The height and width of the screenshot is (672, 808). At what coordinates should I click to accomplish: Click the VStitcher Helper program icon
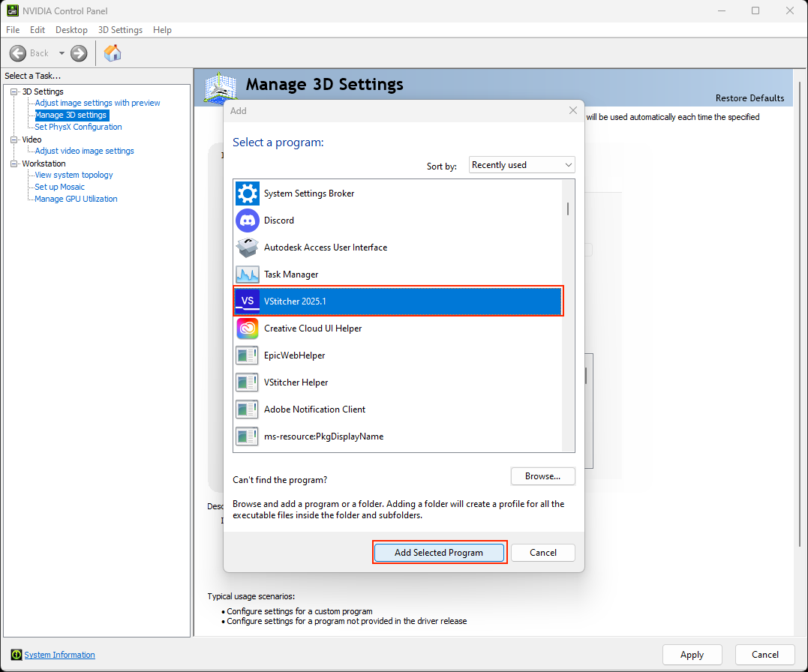pos(248,382)
